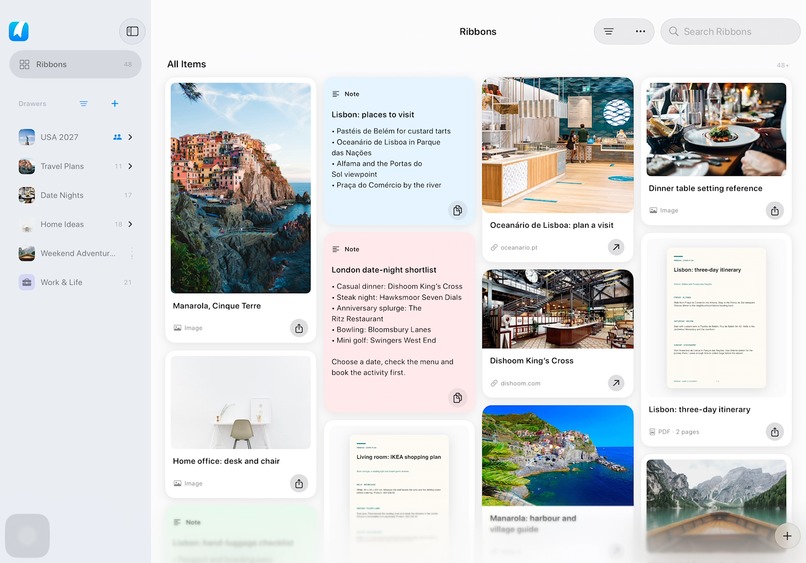The width and height of the screenshot is (806, 563).
Task: Select Ribbons in the sidebar
Action: tap(75, 64)
